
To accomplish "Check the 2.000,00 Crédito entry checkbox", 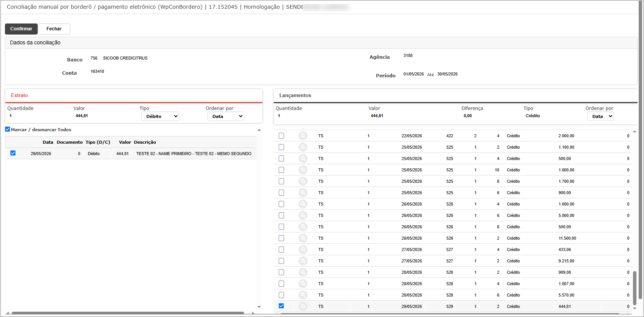I will pyautogui.click(x=281, y=136).
